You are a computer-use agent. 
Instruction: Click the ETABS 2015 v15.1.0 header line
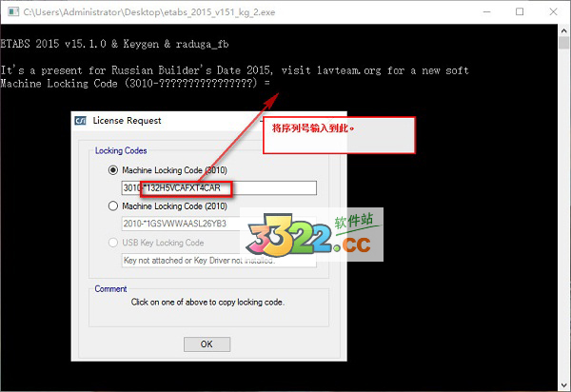[x=114, y=44]
